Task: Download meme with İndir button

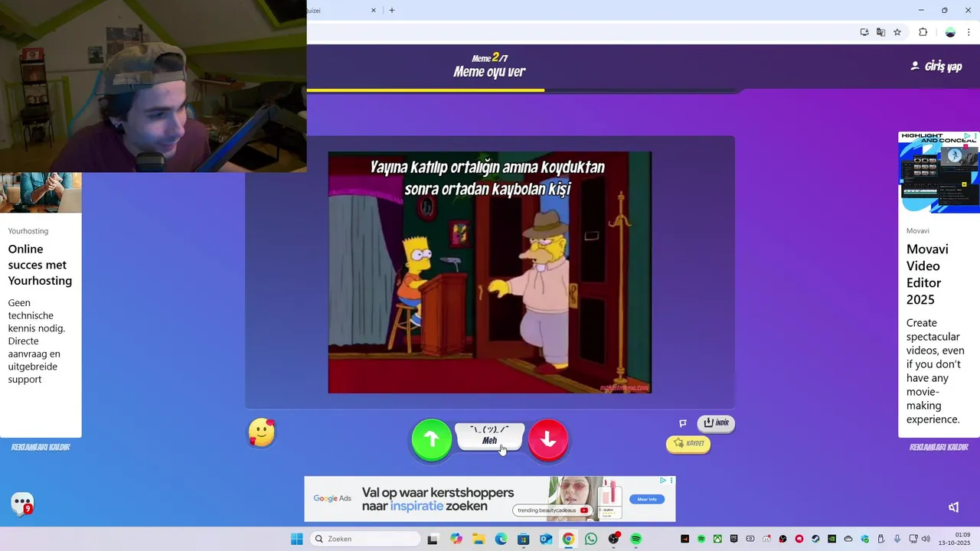Action: pos(716,423)
